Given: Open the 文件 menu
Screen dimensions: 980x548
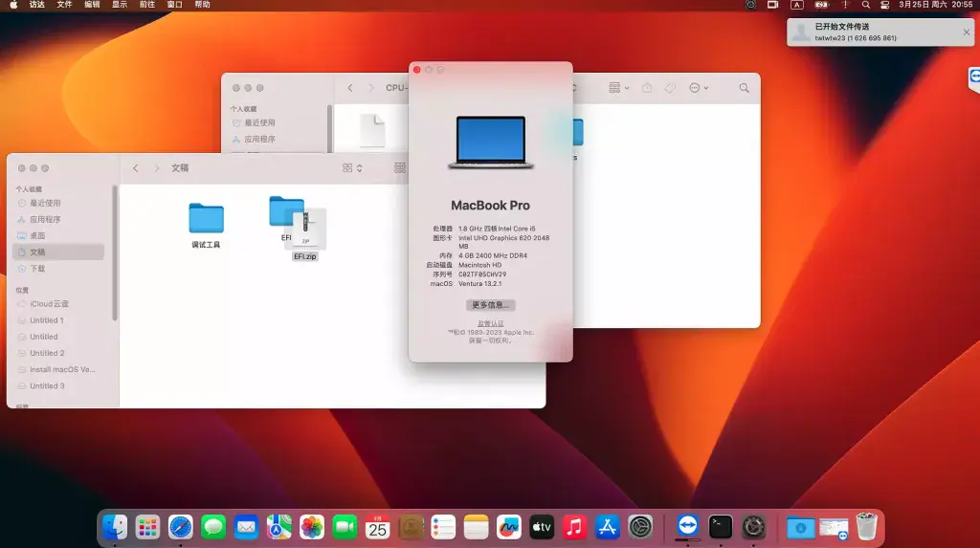Looking at the screenshot, I should click(x=64, y=5).
